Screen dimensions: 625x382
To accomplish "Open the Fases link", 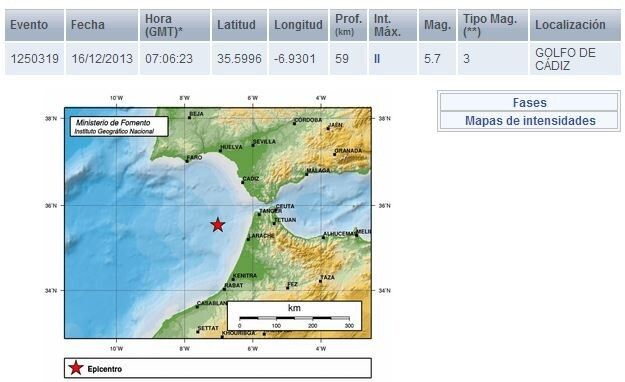I will coord(529,102).
